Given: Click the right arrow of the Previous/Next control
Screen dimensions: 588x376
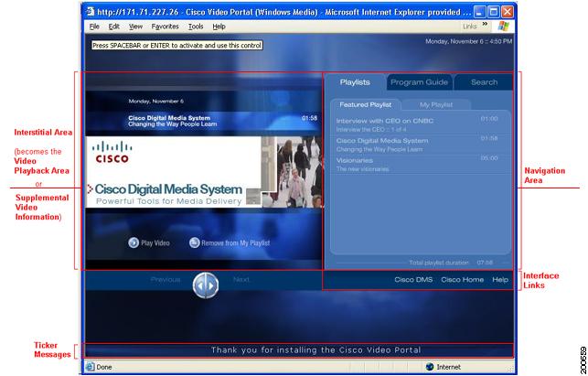Looking at the screenshot, I should coord(212,285).
